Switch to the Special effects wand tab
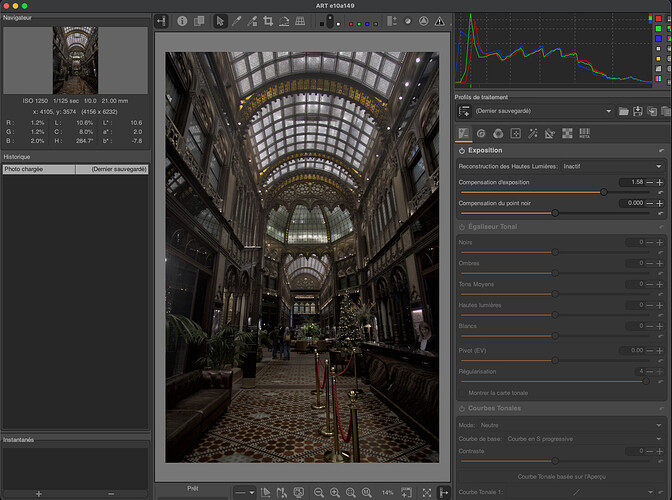 point(533,133)
